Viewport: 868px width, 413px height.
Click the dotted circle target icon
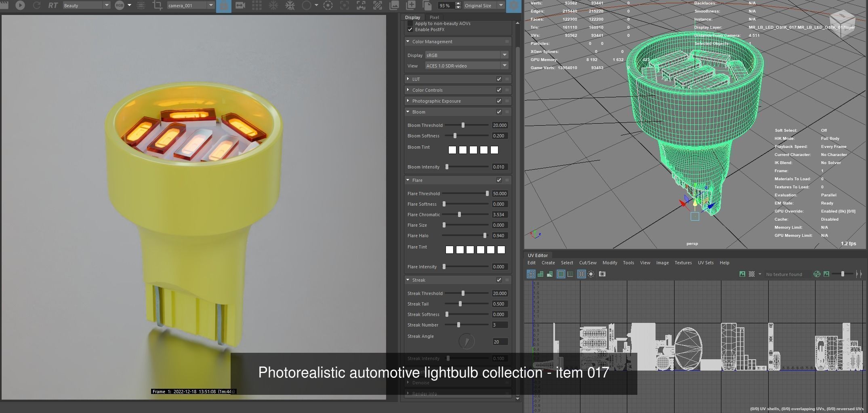point(328,5)
